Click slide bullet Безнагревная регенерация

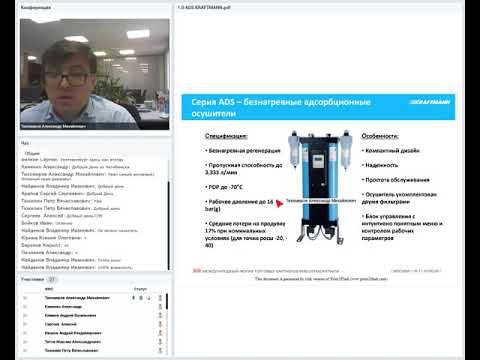(243, 151)
